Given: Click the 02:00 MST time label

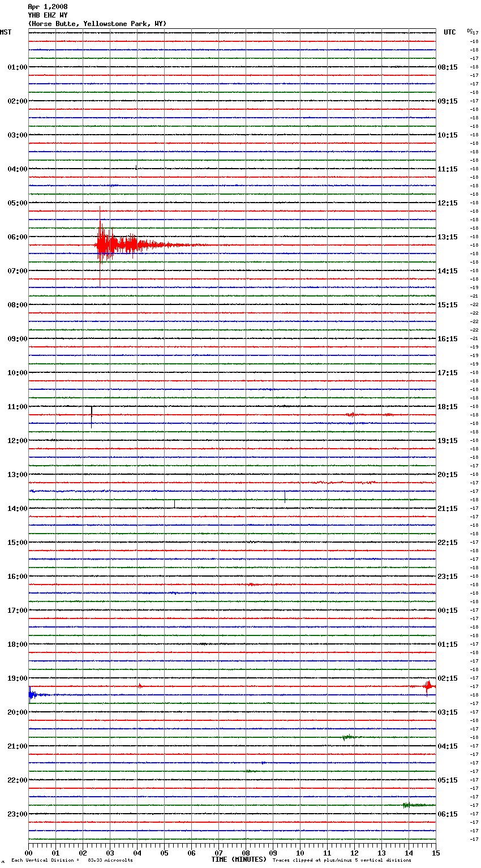Looking at the screenshot, I should point(18,101).
